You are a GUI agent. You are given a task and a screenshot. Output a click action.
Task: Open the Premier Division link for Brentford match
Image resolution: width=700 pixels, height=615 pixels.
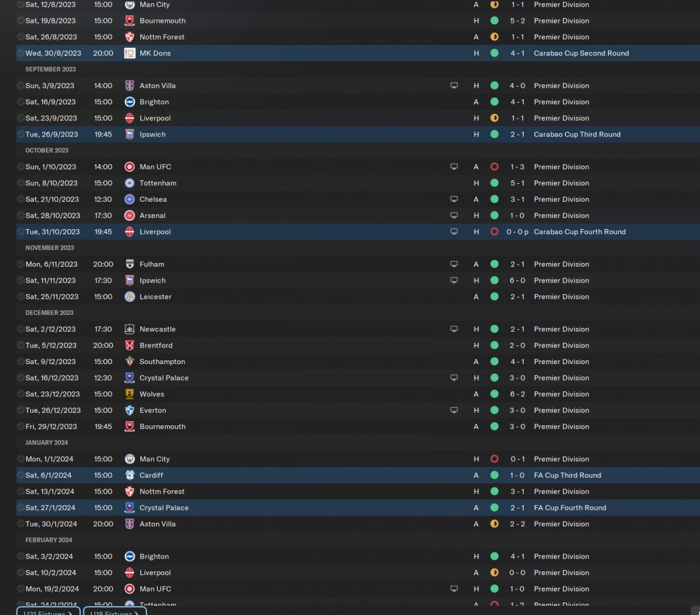click(x=561, y=345)
